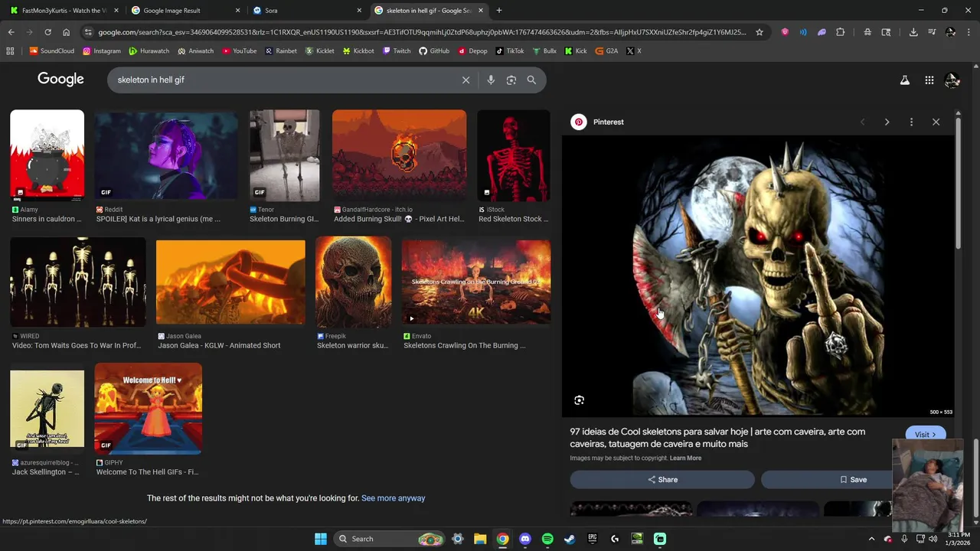Click the See more anyway link
The image size is (980, 551).
click(x=393, y=498)
